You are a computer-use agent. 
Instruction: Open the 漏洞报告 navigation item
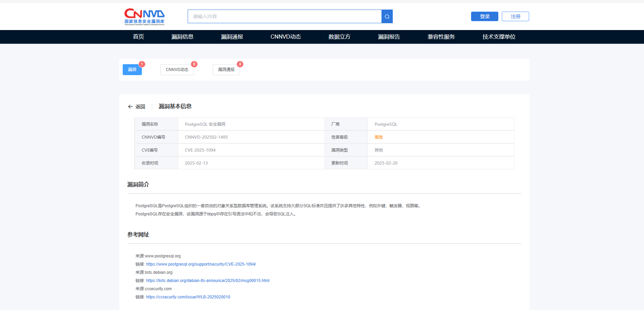click(x=389, y=37)
